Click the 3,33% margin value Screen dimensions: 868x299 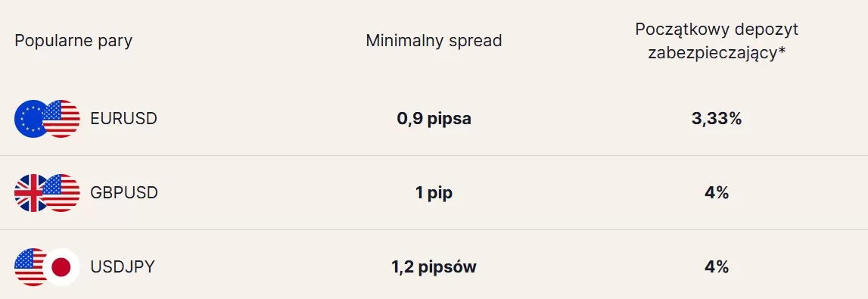(x=717, y=119)
